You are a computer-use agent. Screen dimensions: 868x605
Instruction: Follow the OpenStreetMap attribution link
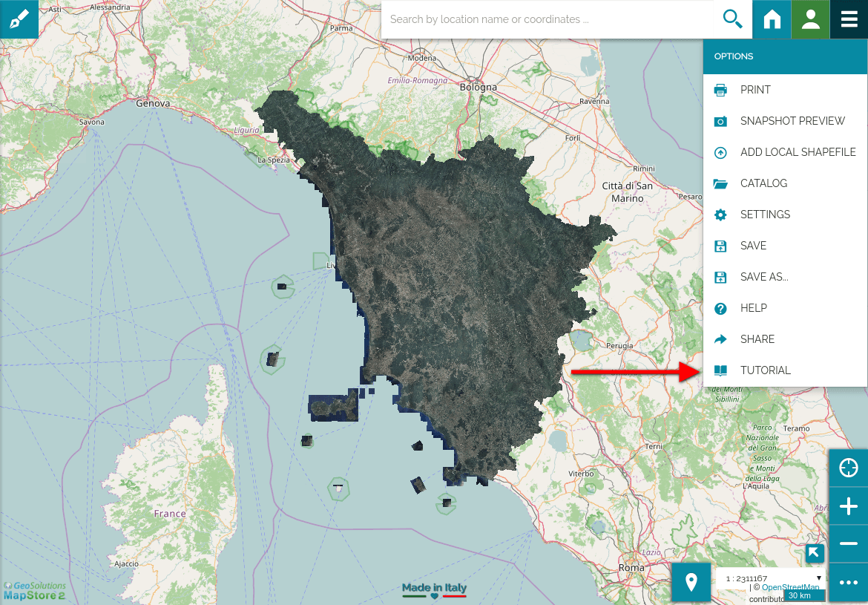[790, 587]
